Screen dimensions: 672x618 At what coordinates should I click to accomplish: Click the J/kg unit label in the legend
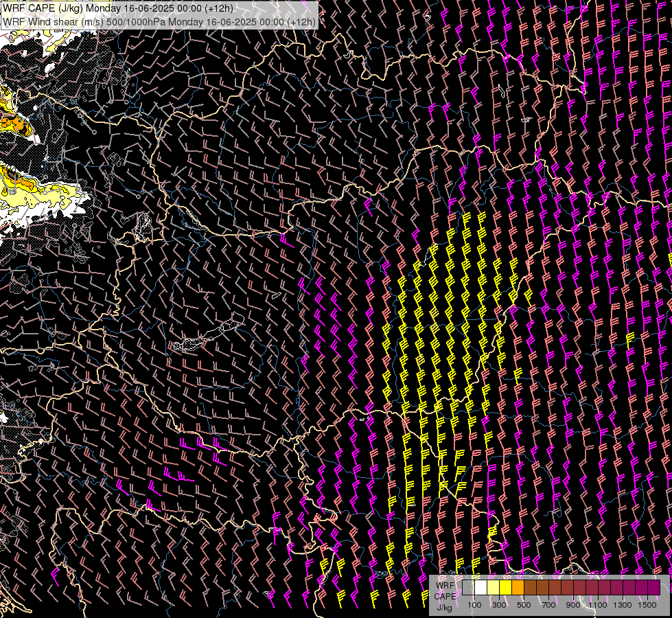coord(444,608)
